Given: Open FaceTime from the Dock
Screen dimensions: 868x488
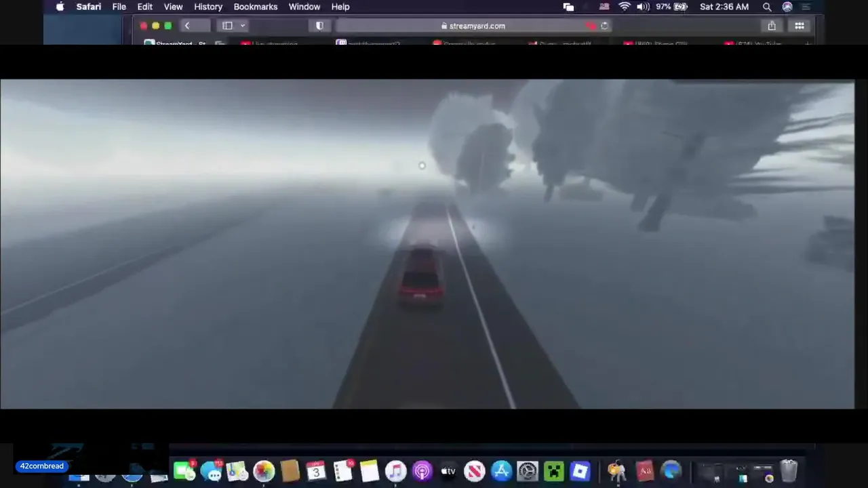Looking at the screenshot, I should [184, 471].
